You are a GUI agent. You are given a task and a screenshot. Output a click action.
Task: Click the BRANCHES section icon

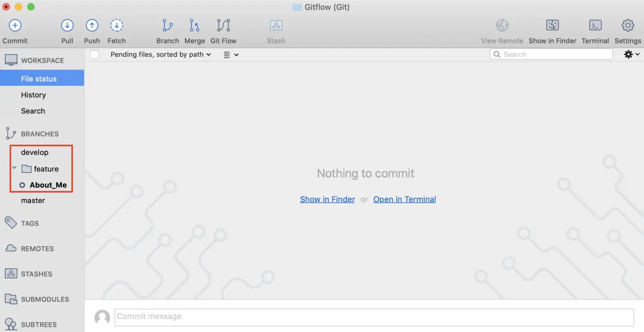(11, 133)
